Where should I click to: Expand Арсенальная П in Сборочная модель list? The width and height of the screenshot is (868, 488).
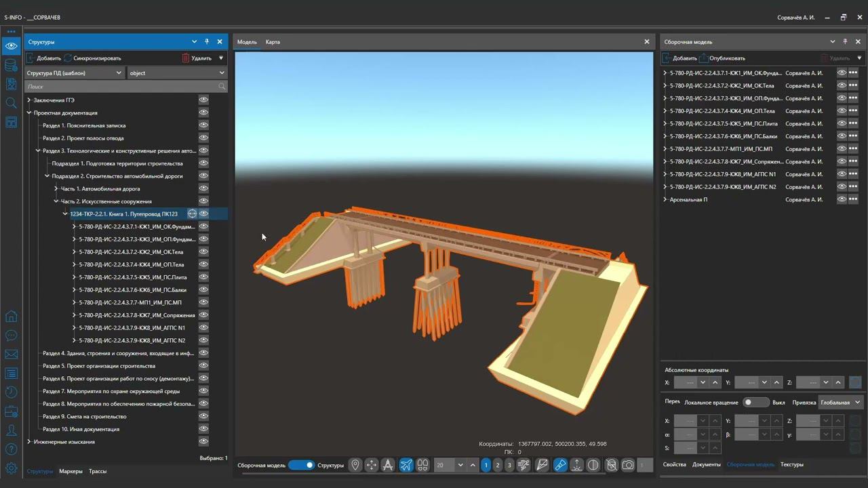coord(665,199)
